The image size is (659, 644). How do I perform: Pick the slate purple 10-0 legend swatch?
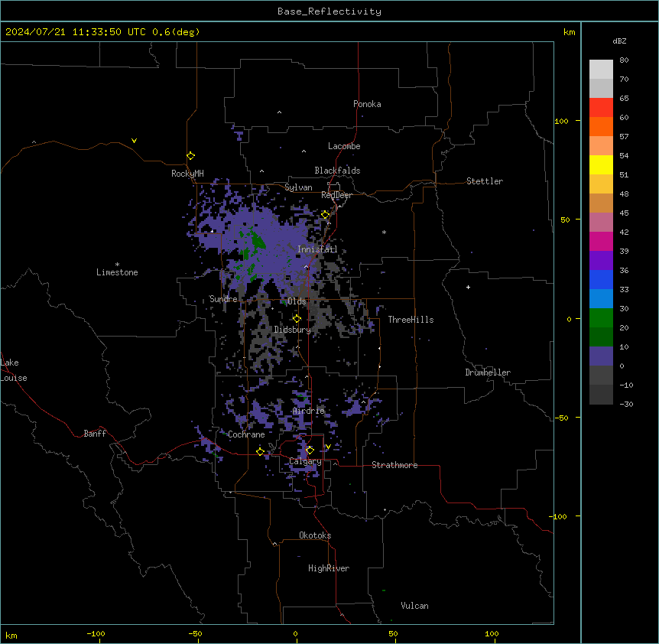click(601, 356)
